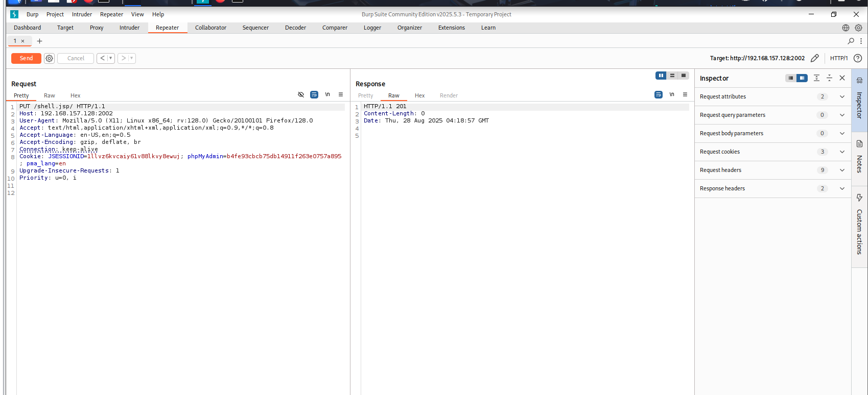The image size is (868, 395).
Task: Open Repeater tab options kebab menu
Action: (x=861, y=41)
